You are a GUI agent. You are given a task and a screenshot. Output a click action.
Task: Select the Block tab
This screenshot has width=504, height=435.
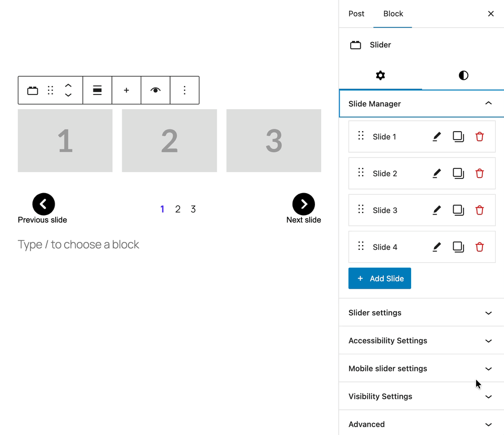(393, 14)
